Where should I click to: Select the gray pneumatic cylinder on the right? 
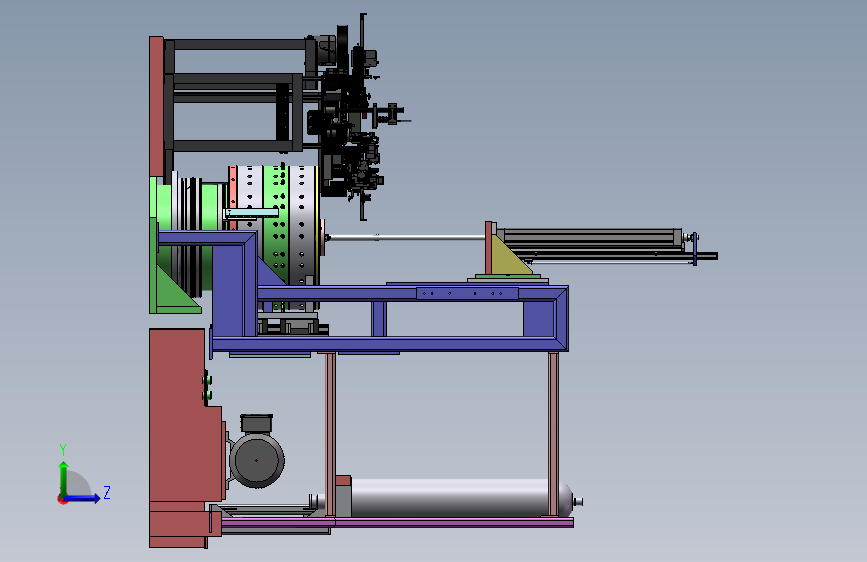(591, 236)
